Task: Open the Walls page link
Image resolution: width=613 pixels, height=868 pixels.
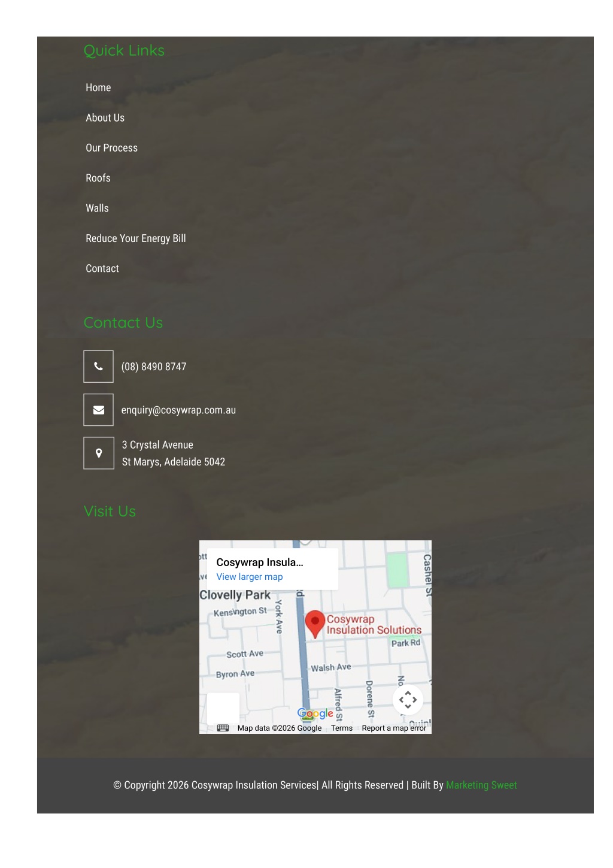Action: (97, 208)
